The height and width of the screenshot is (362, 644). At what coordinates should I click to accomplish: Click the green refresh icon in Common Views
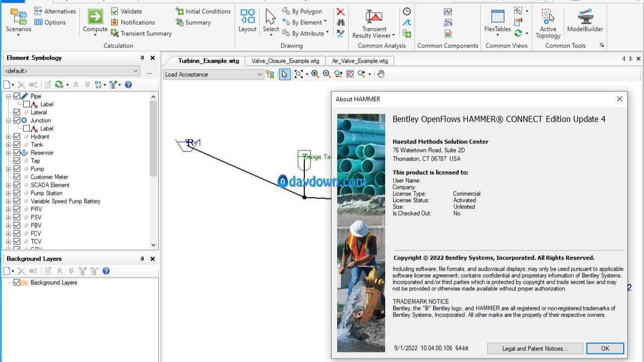coord(518,33)
